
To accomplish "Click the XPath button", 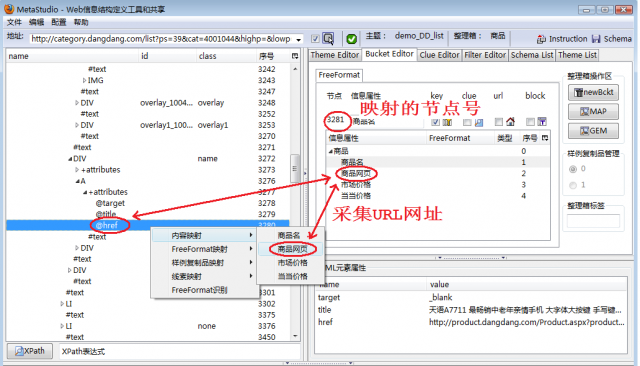I will [x=30, y=351].
